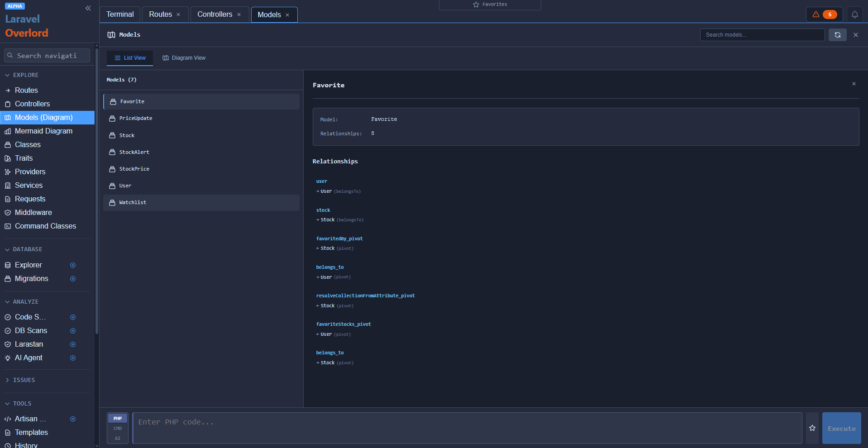Image resolution: width=868 pixels, height=448 pixels.
Task: Open the Favorites star at the top center
Action: pyautogui.click(x=490, y=5)
